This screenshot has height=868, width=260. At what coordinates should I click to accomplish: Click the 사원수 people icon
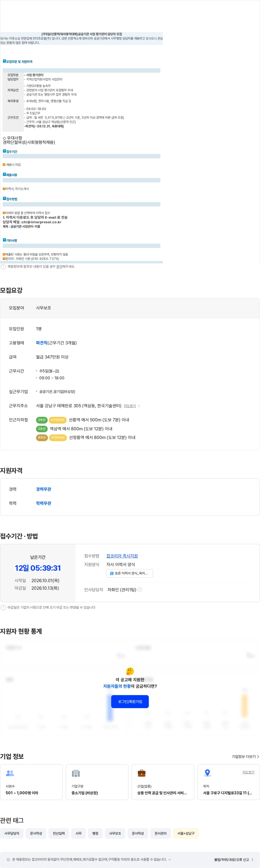pyautogui.click(x=10, y=773)
